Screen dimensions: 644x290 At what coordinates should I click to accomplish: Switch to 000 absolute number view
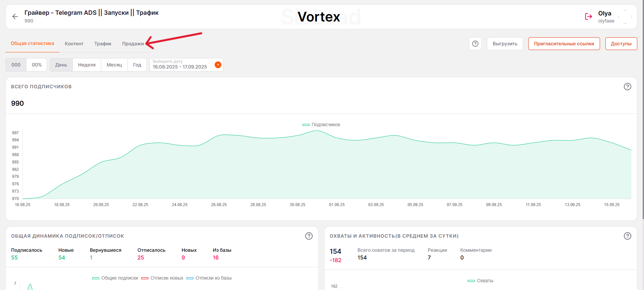pos(16,65)
